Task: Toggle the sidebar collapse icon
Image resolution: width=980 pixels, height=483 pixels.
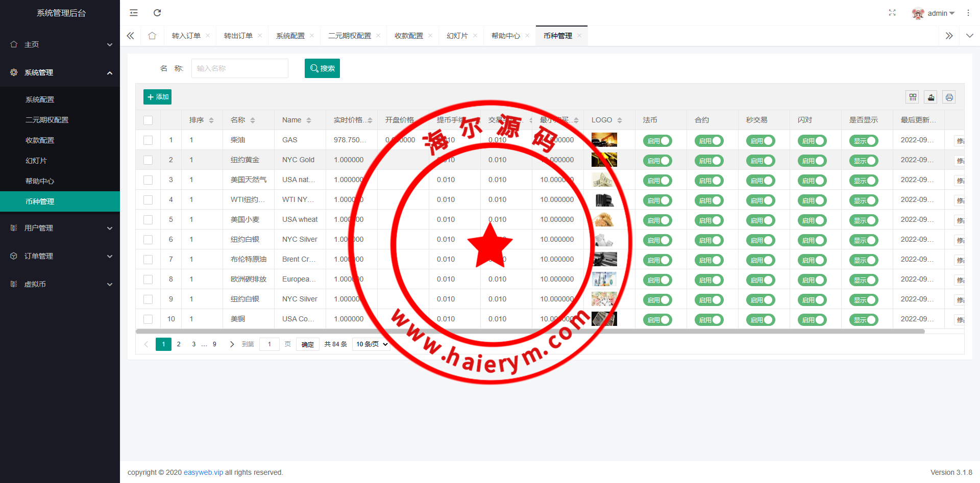Action: coord(134,13)
